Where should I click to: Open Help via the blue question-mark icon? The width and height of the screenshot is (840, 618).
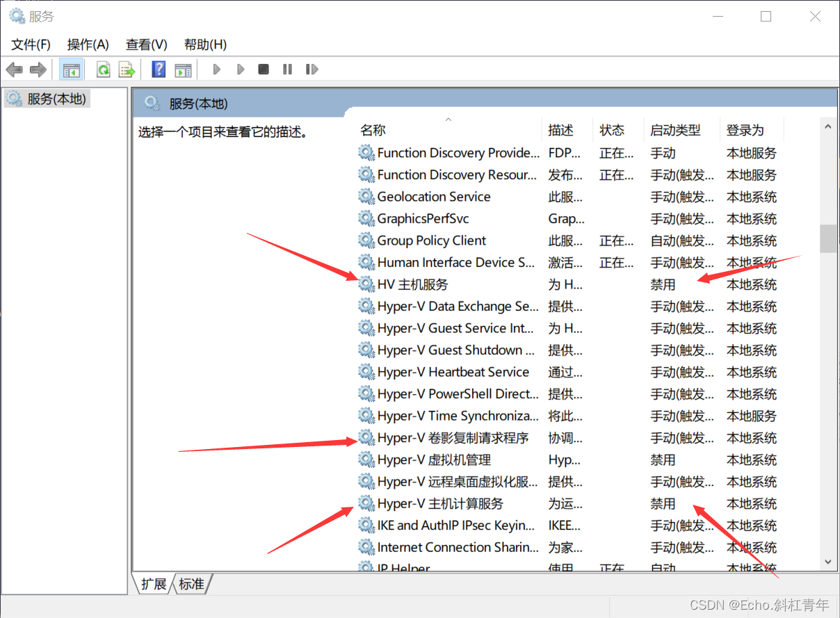click(159, 70)
